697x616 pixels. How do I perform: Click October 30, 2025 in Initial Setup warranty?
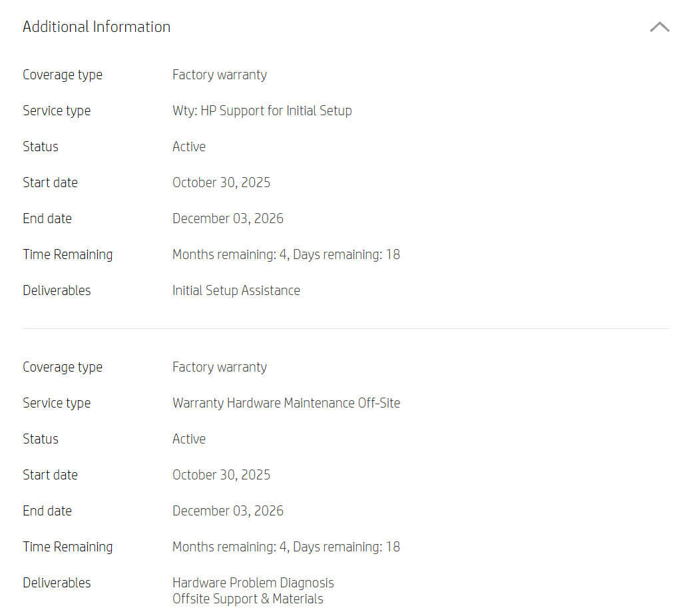pos(222,182)
